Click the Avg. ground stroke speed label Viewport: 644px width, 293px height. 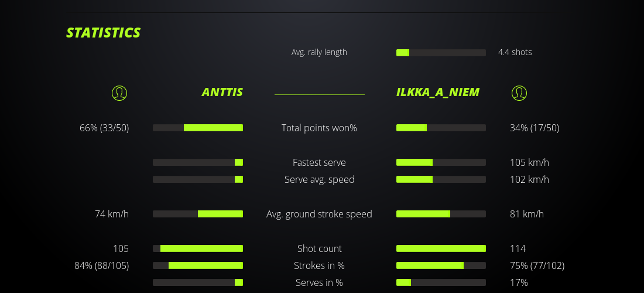point(319,214)
